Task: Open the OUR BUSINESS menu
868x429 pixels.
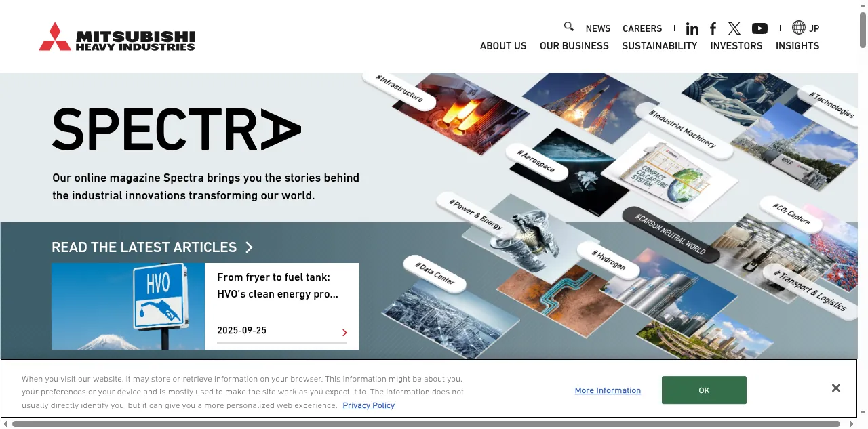Action: [574, 46]
